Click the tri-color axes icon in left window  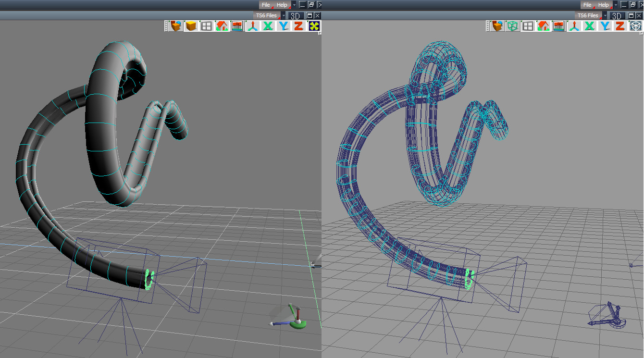[253, 26]
